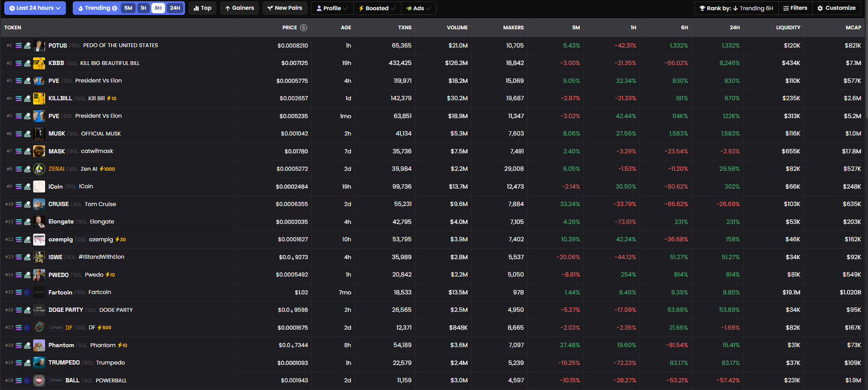
Task: Click the ozempig token logo
Action: pyautogui.click(x=39, y=240)
